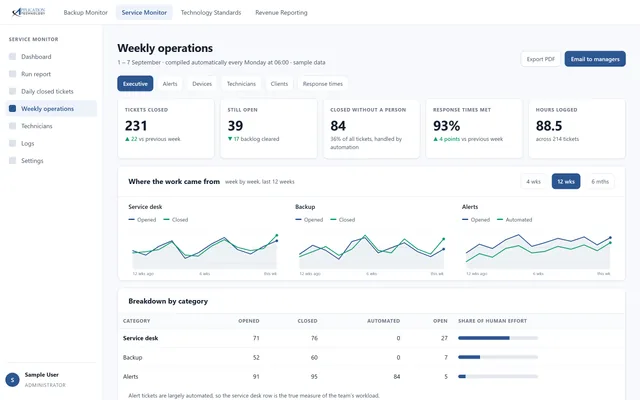Click the Service desk line chart

pyautogui.click(x=205, y=251)
